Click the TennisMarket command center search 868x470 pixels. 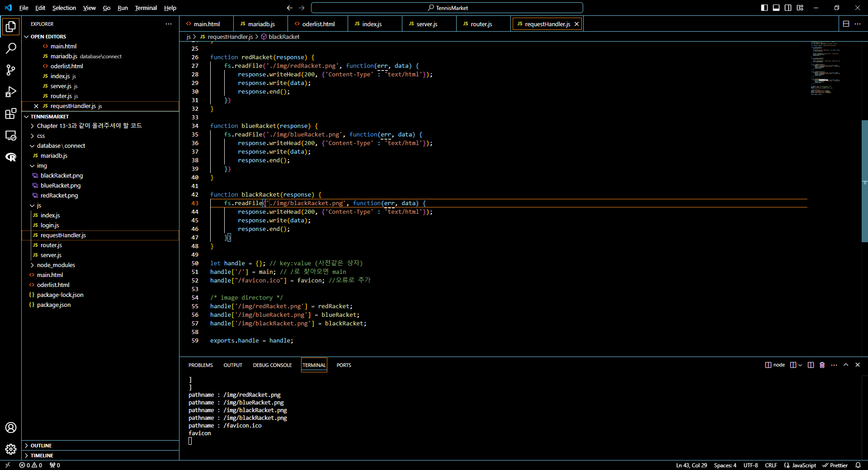tap(447, 8)
